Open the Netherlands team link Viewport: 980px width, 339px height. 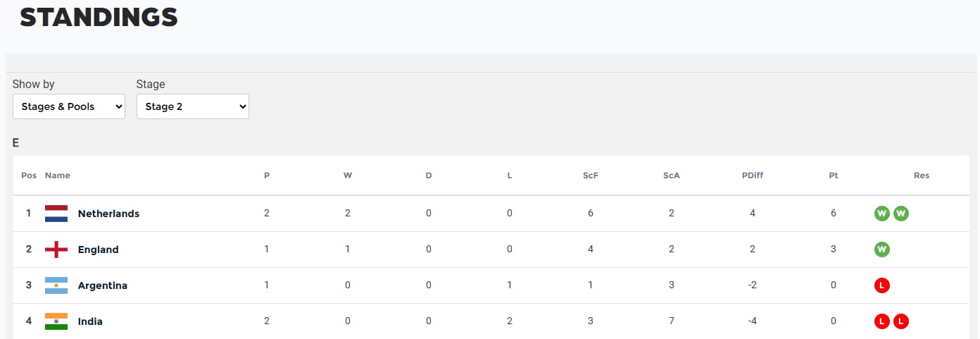108,214
